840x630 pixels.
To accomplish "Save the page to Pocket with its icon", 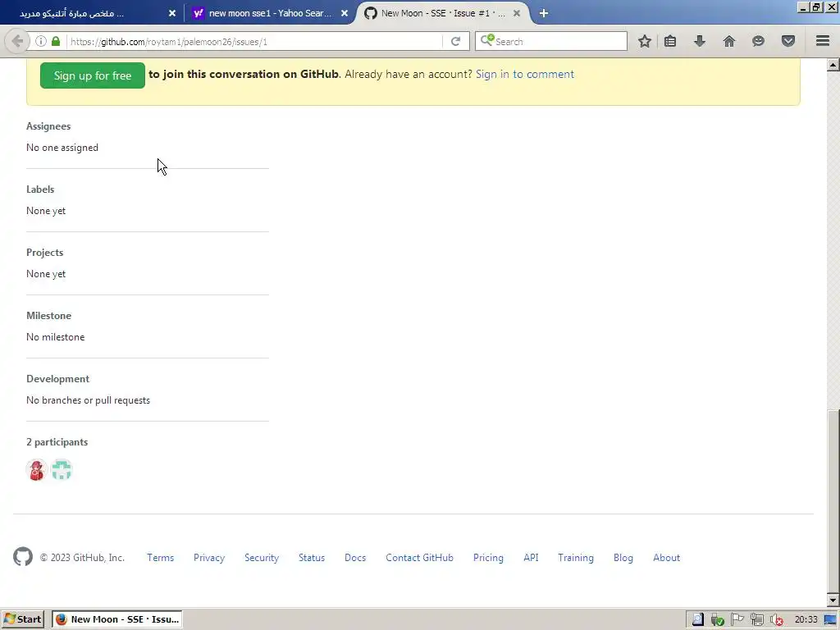I will tap(788, 41).
